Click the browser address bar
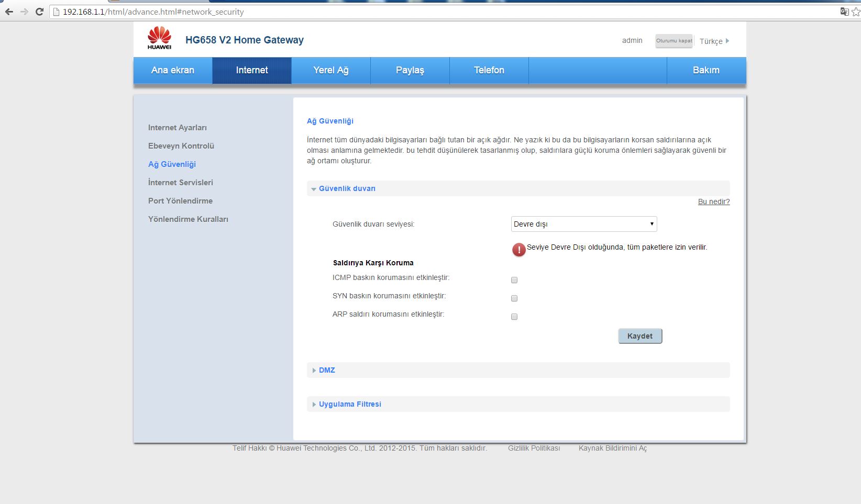The image size is (861, 504). coord(419,12)
